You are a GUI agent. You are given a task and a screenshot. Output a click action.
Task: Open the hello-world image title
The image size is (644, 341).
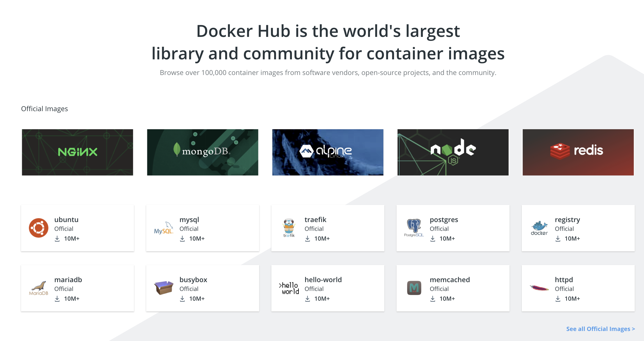(x=323, y=280)
